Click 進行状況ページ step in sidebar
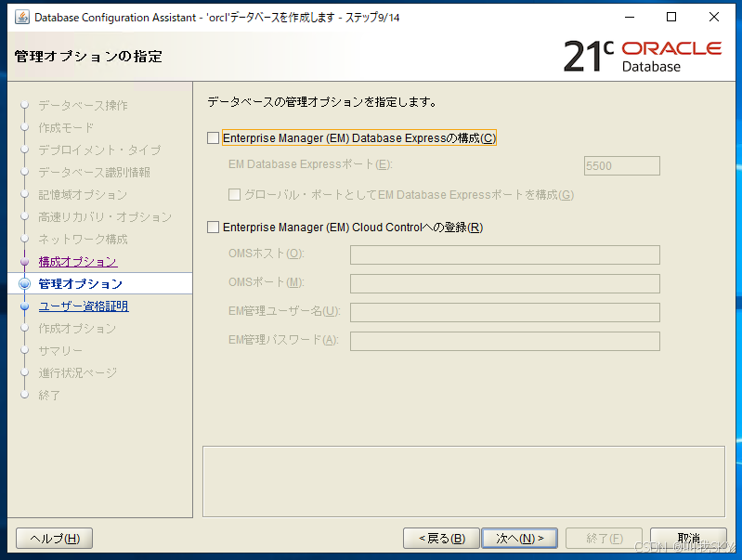Image resolution: width=742 pixels, height=560 pixels. (x=78, y=372)
